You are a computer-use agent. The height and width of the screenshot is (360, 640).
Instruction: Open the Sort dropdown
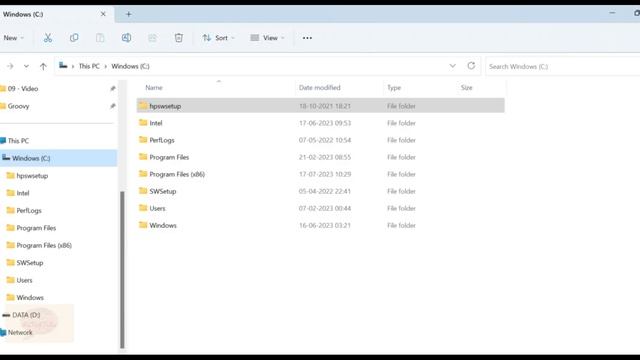coord(219,38)
